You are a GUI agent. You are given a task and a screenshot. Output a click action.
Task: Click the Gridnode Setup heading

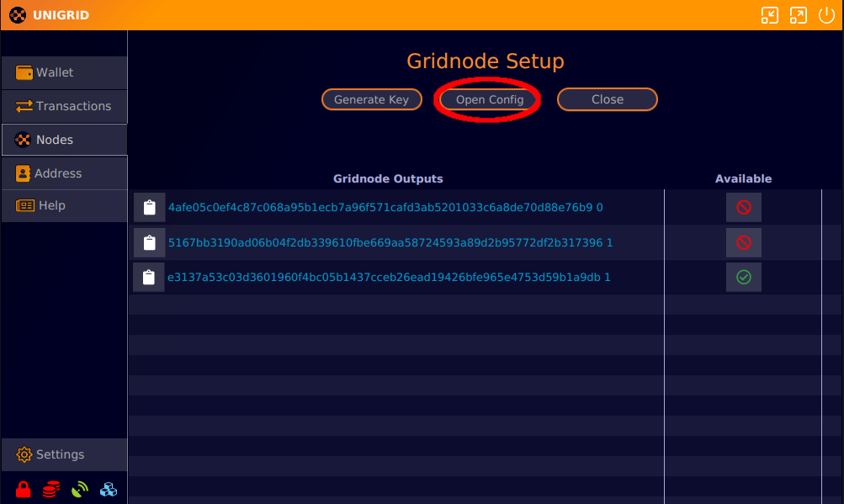pos(486,61)
